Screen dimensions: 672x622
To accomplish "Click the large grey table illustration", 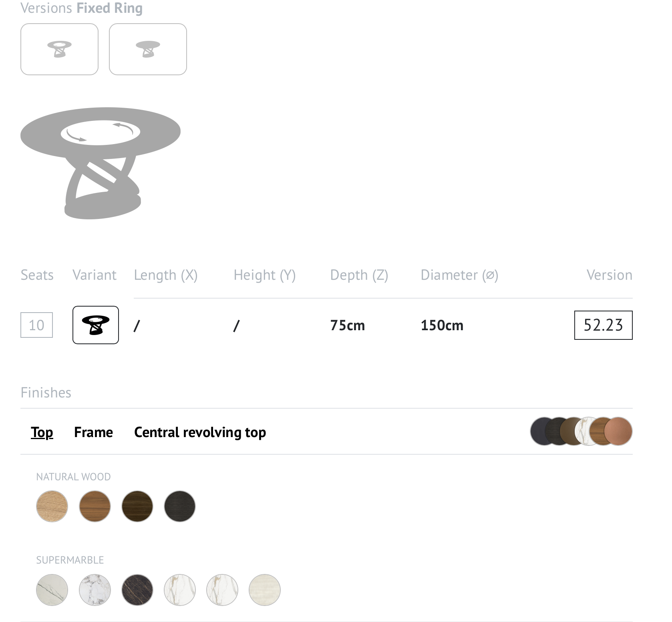I will click(x=101, y=163).
